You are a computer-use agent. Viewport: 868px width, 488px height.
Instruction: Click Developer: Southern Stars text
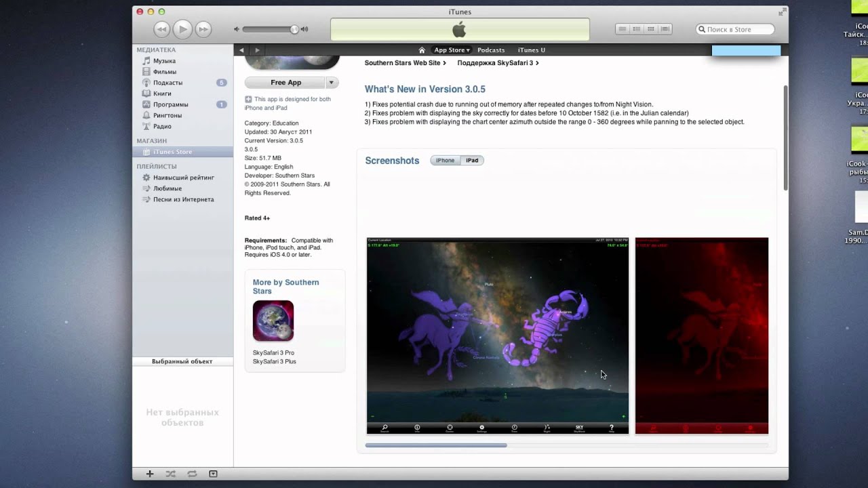(x=279, y=176)
